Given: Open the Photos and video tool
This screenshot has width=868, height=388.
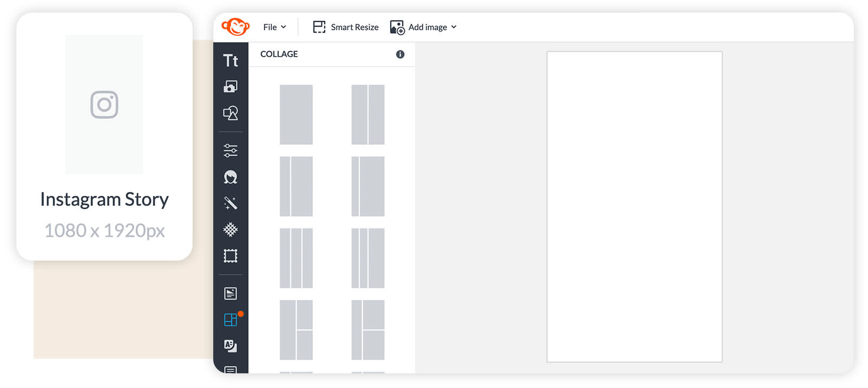Looking at the screenshot, I should coord(231,86).
